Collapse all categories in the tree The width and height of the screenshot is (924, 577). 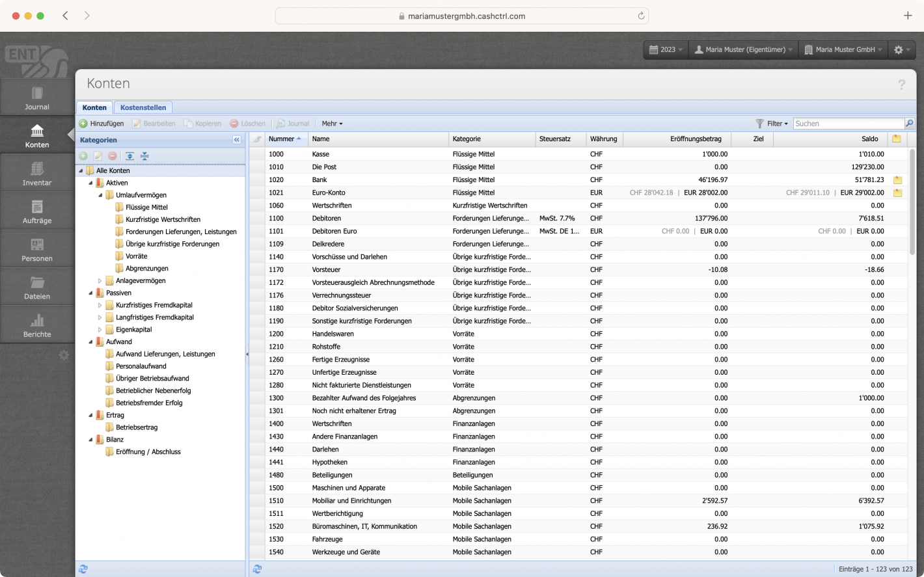[144, 156]
